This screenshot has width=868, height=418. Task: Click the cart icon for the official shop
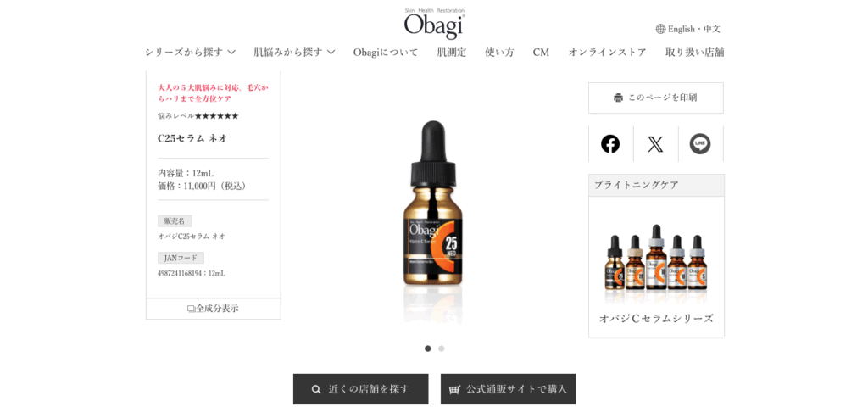pos(454,389)
